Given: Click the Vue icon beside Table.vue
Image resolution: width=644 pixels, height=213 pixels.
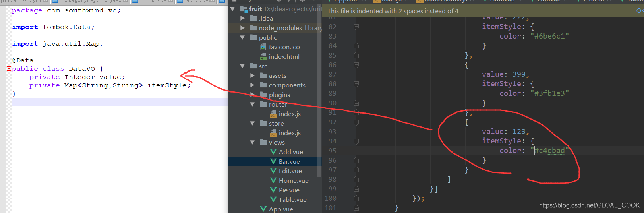Looking at the screenshot, I should point(273,199).
